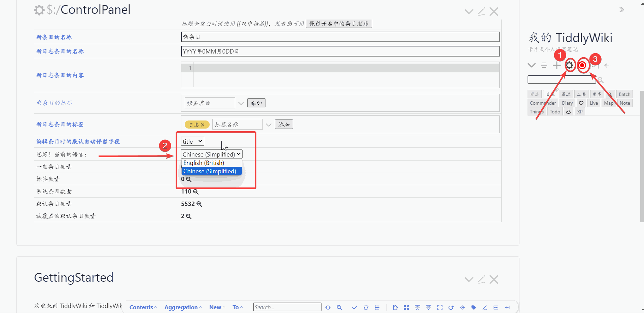This screenshot has width=644, height=313.
Task: Click the fold-up arrows icon in bottom toolbar
Action: 418,307
